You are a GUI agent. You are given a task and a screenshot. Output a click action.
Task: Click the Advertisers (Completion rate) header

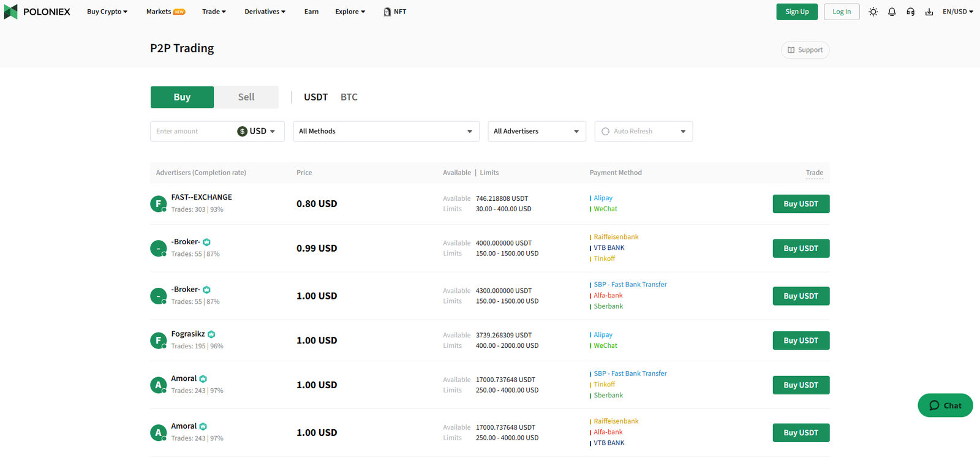[x=201, y=173]
